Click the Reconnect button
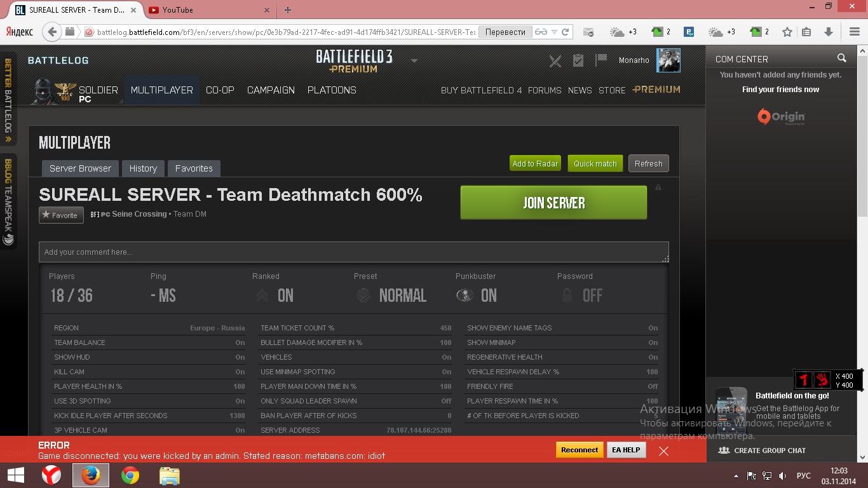Viewport: 868px width, 488px height. [x=580, y=450]
